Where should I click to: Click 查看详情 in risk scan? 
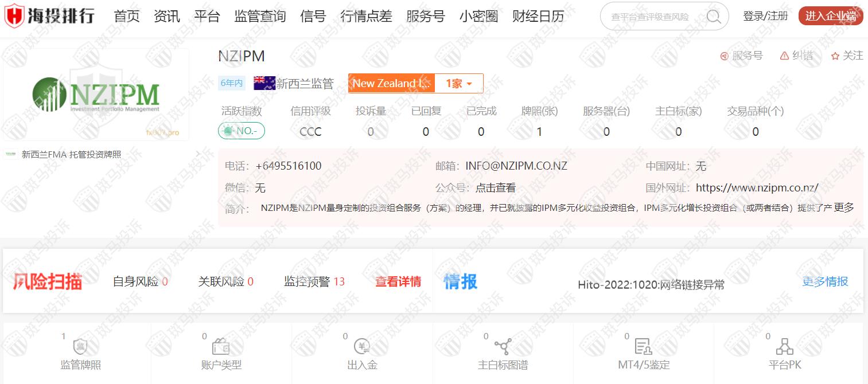(x=398, y=281)
